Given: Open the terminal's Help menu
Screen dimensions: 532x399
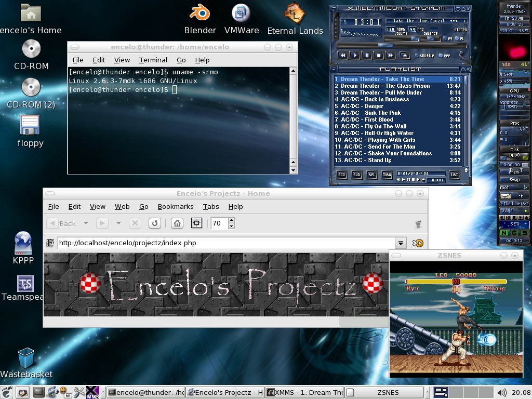Looking at the screenshot, I should coord(202,60).
